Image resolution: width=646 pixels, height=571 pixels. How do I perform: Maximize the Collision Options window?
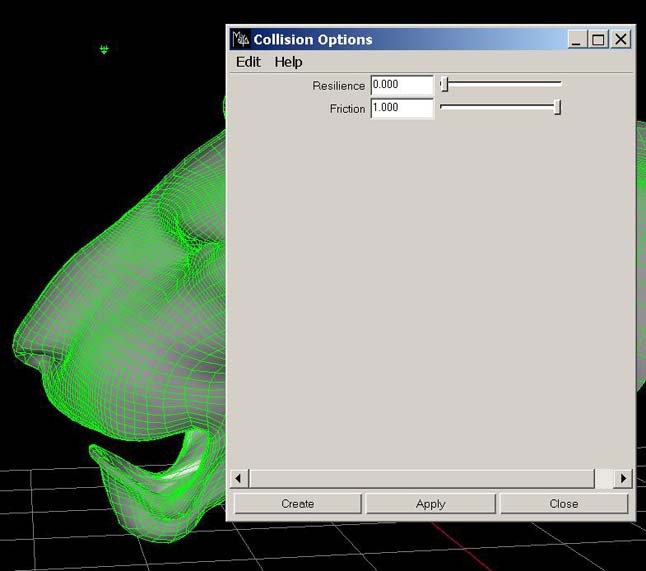598,39
